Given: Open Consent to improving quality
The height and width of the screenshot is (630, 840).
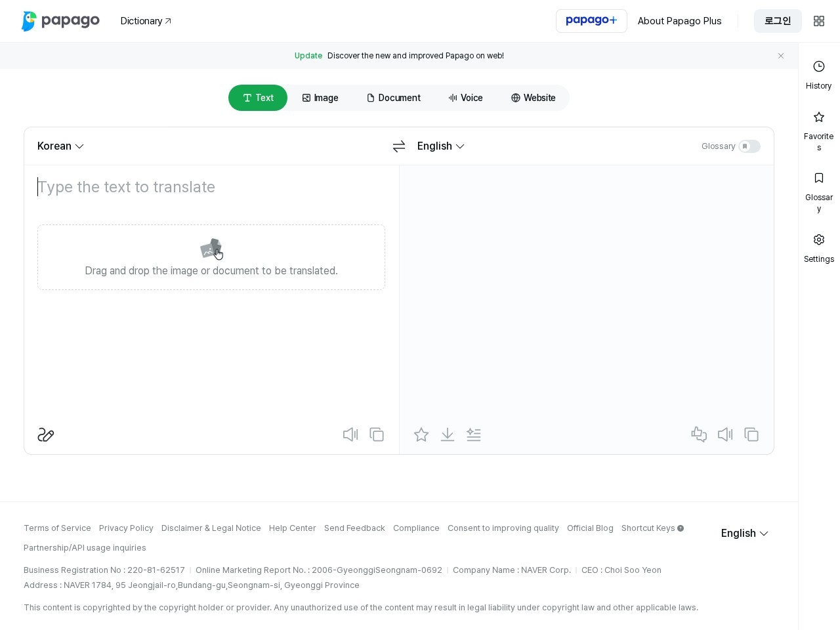Looking at the screenshot, I should click(503, 528).
